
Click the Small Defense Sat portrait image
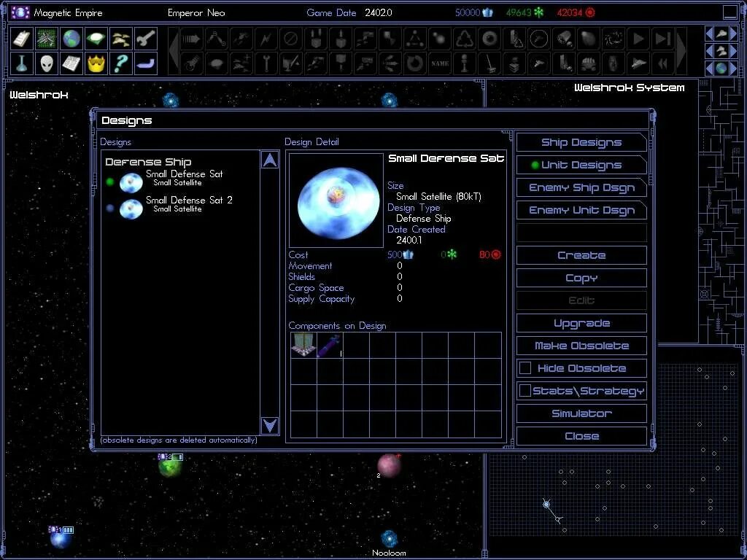click(336, 200)
